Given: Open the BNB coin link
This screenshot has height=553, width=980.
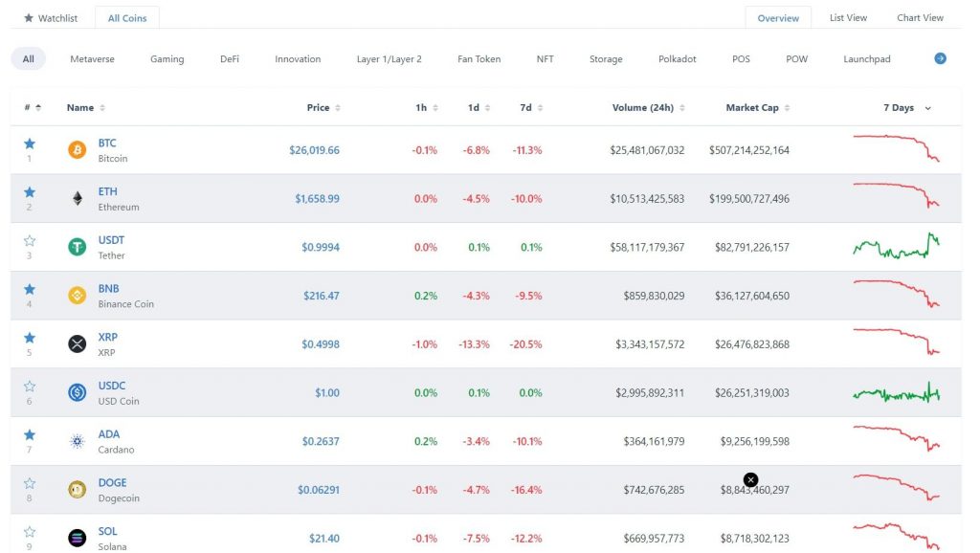Looking at the screenshot, I should point(108,289).
